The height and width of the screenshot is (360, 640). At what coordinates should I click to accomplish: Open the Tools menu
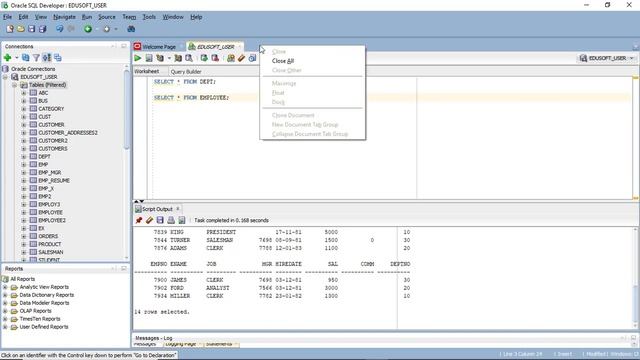tap(149, 17)
